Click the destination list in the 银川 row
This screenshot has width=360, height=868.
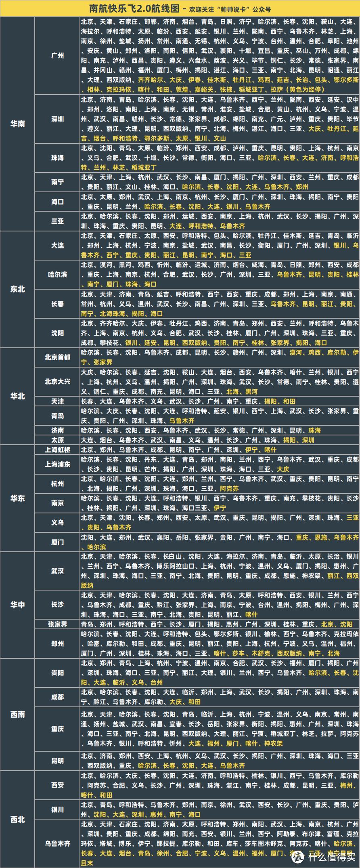tap(220, 809)
